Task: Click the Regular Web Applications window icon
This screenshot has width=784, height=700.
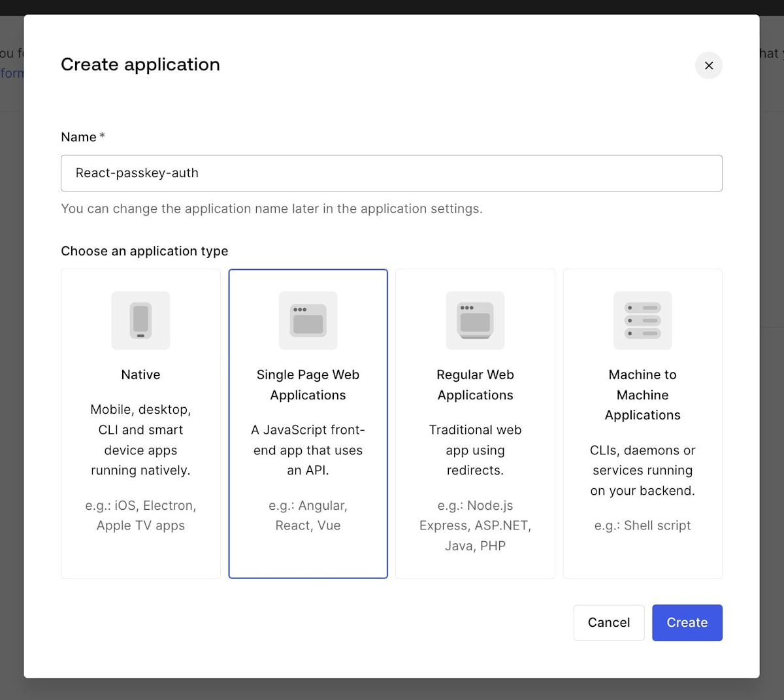Action: click(x=475, y=320)
